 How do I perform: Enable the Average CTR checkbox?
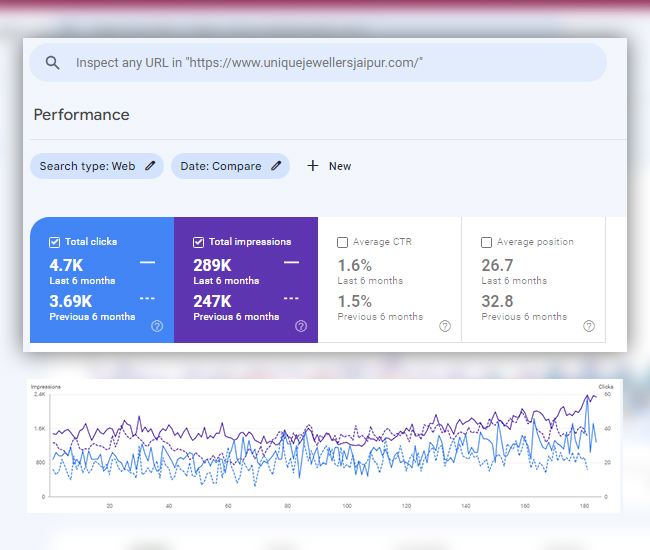pyautogui.click(x=343, y=242)
